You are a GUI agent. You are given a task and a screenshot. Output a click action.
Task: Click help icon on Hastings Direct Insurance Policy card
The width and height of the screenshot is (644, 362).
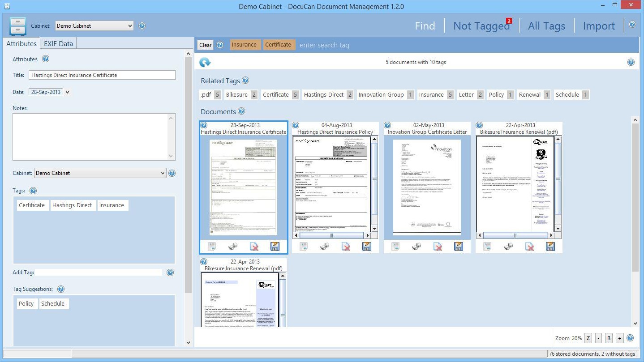pyautogui.click(x=296, y=125)
